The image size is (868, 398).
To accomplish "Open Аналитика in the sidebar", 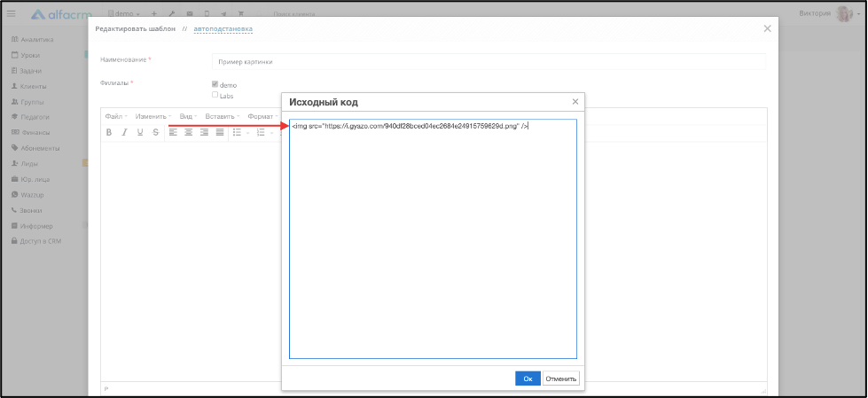I will click(33, 40).
